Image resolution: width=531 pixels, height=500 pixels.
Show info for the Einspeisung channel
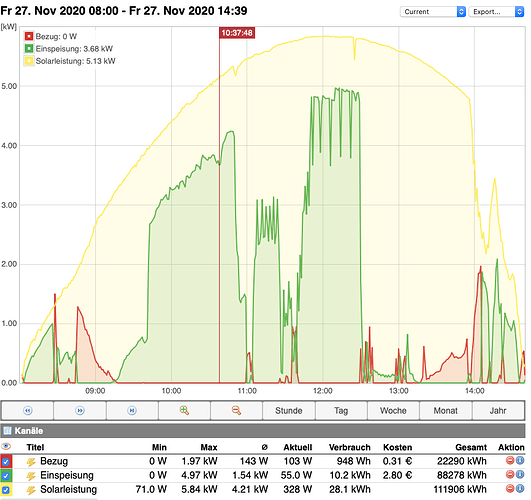pyautogui.click(x=520, y=475)
